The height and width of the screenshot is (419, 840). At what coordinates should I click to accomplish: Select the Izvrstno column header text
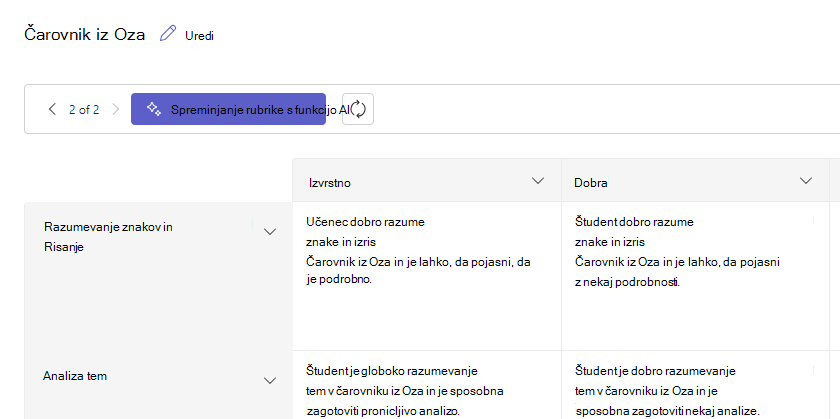click(329, 183)
